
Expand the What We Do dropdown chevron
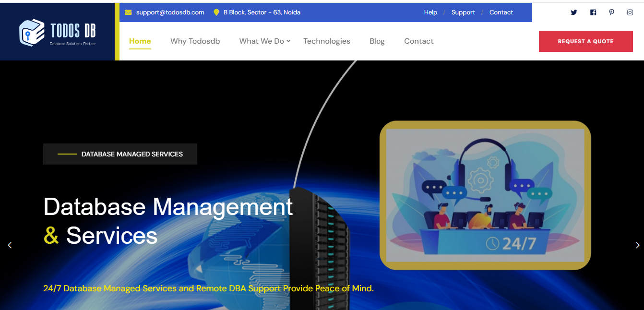[288, 41]
